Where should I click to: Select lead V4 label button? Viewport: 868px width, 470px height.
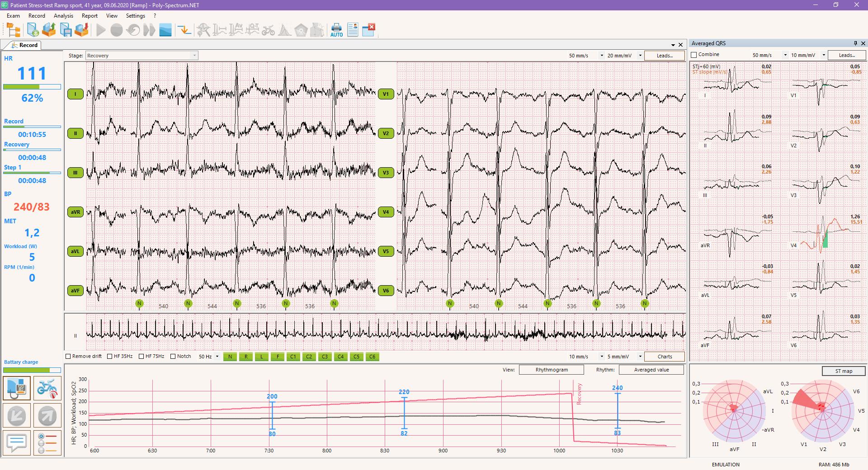coord(386,212)
